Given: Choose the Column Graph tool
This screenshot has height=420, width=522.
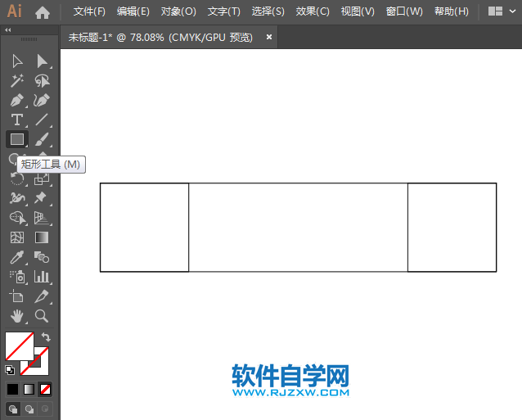Looking at the screenshot, I should 42,277.
